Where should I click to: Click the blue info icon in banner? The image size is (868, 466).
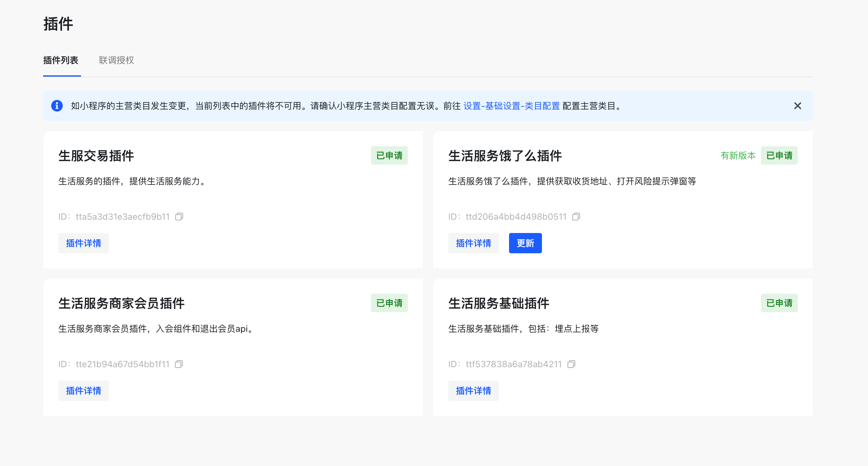57,106
